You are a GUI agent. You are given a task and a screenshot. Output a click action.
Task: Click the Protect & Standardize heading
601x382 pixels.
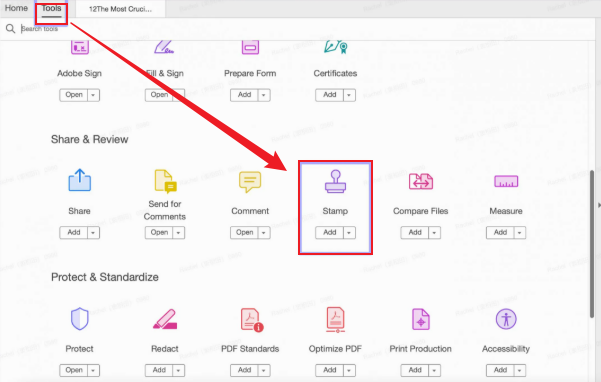pyautogui.click(x=105, y=277)
